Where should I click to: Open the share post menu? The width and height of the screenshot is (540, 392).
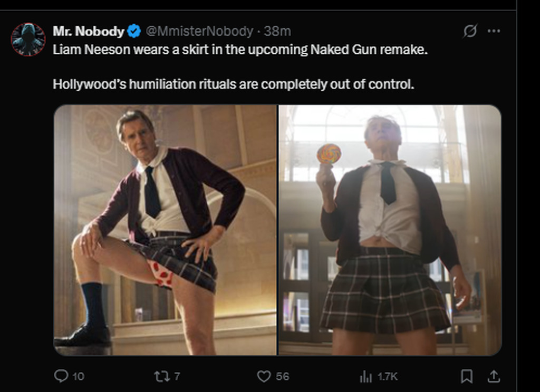(x=494, y=376)
